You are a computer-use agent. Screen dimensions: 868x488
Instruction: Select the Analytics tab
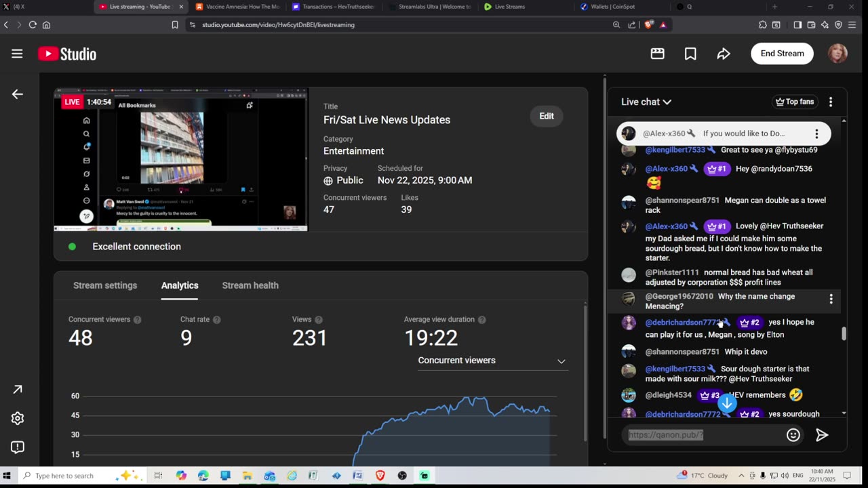pyautogui.click(x=180, y=285)
